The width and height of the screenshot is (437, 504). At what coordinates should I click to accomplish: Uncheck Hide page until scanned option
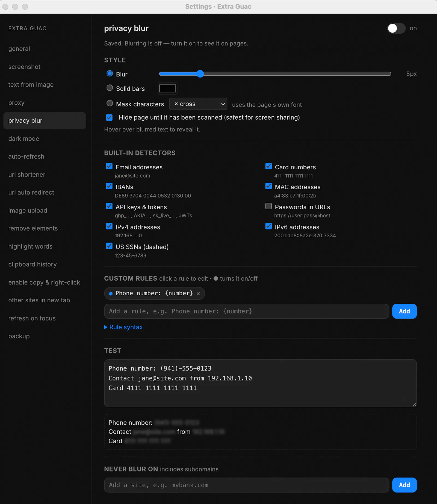click(x=109, y=117)
